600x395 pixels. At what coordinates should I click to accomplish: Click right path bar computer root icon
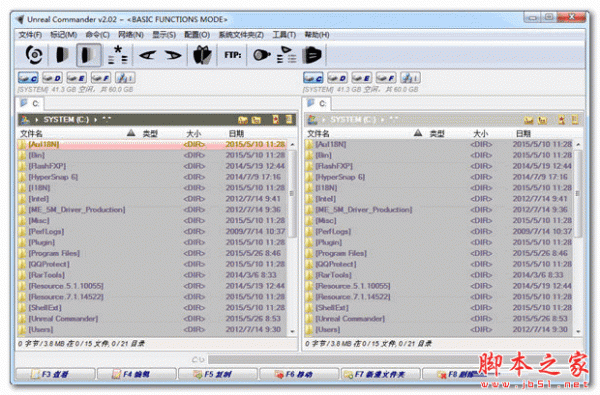[x=312, y=120]
